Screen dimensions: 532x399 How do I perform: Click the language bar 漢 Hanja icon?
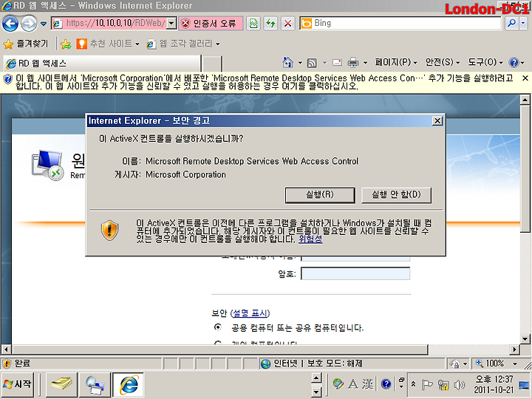coord(369,384)
